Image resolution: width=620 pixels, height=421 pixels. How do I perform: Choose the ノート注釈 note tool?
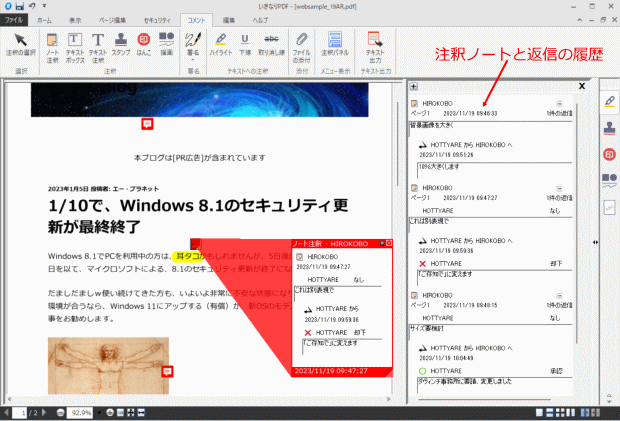coord(52,48)
